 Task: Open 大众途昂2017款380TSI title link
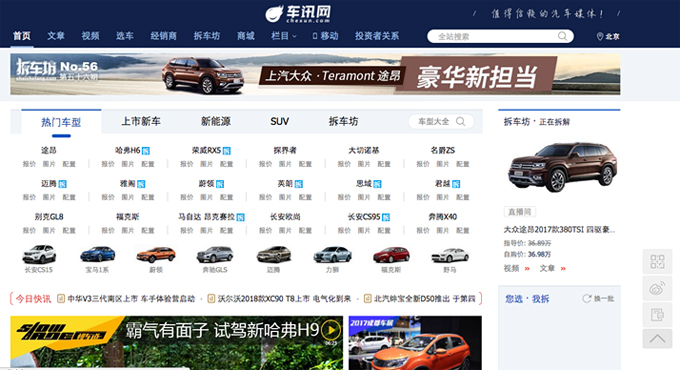click(x=559, y=229)
